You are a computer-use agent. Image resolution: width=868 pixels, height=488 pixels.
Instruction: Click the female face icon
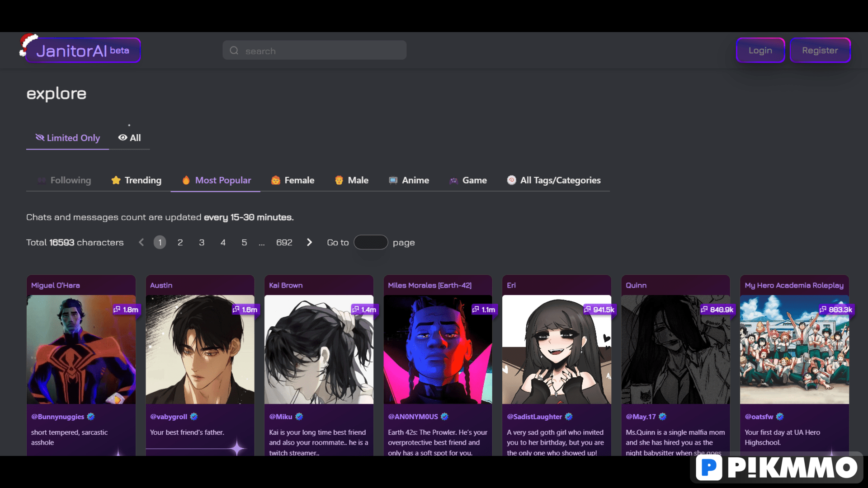[x=276, y=180]
